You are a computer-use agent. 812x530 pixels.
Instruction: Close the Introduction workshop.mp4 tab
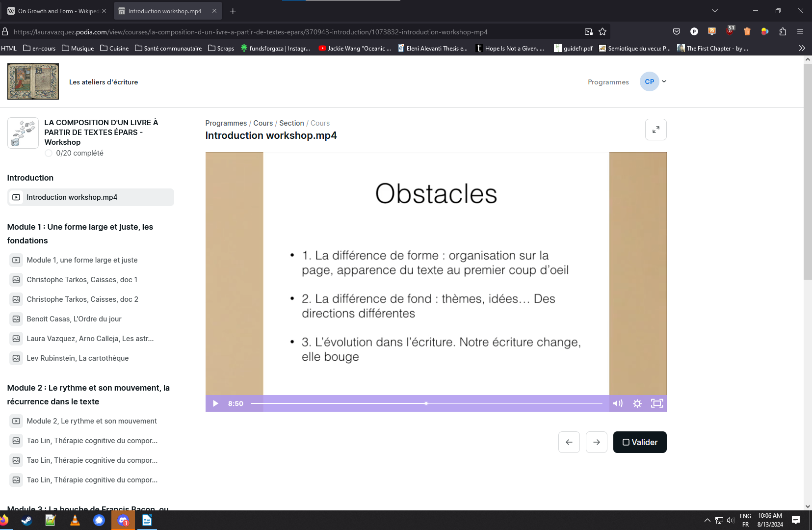pyautogui.click(x=214, y=11)
